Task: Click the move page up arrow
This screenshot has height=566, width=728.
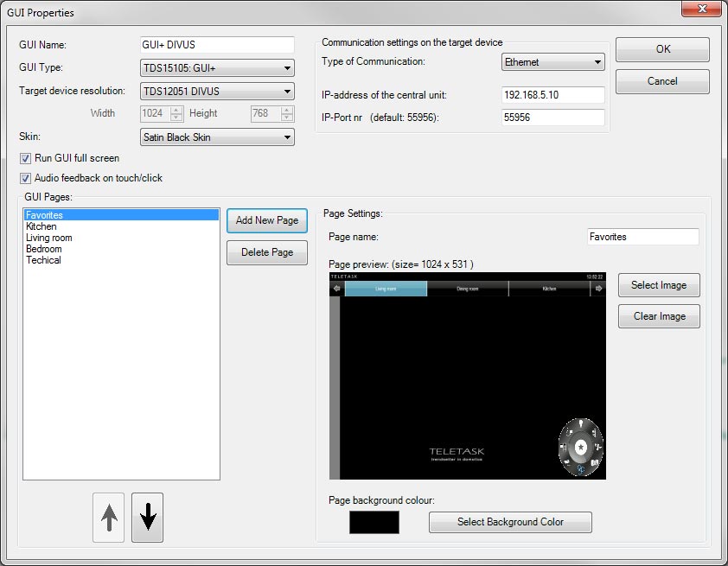Action: (109, 517)
